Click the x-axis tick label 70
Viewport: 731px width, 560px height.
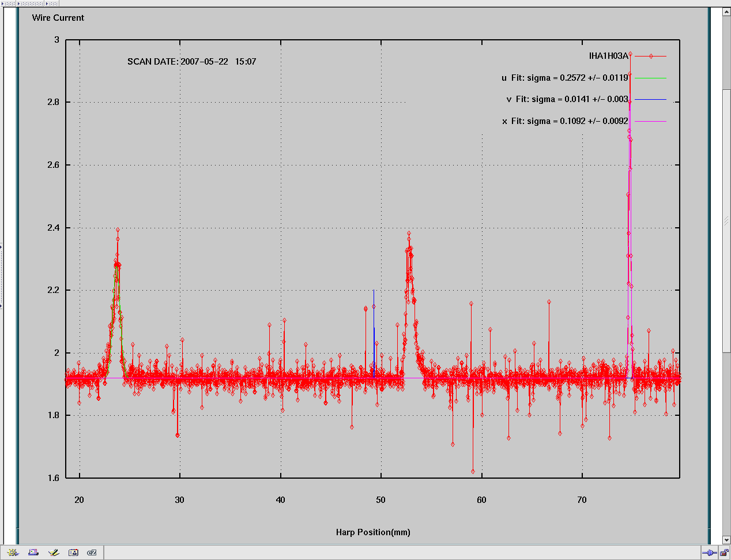582,500
